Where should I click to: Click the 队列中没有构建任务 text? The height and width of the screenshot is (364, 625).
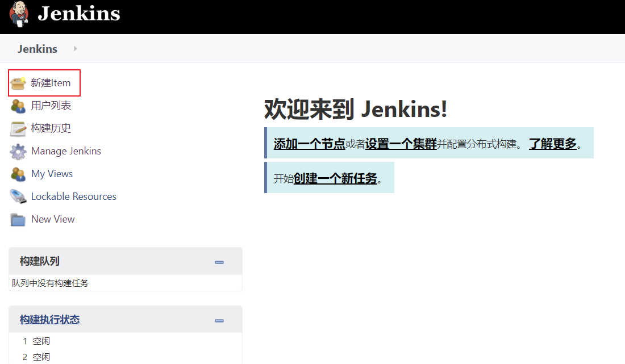(x=50, y=283)
